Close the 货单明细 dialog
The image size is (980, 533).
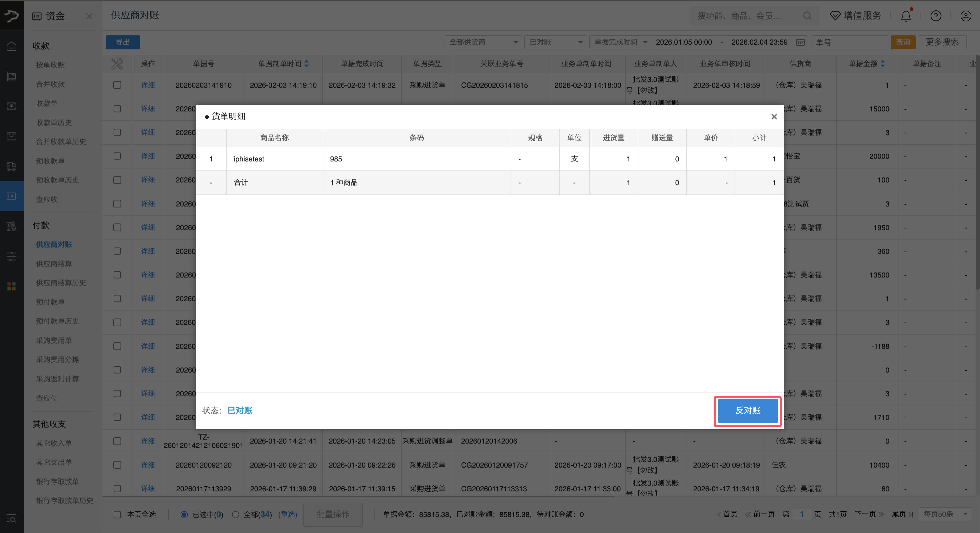(774, 117)
